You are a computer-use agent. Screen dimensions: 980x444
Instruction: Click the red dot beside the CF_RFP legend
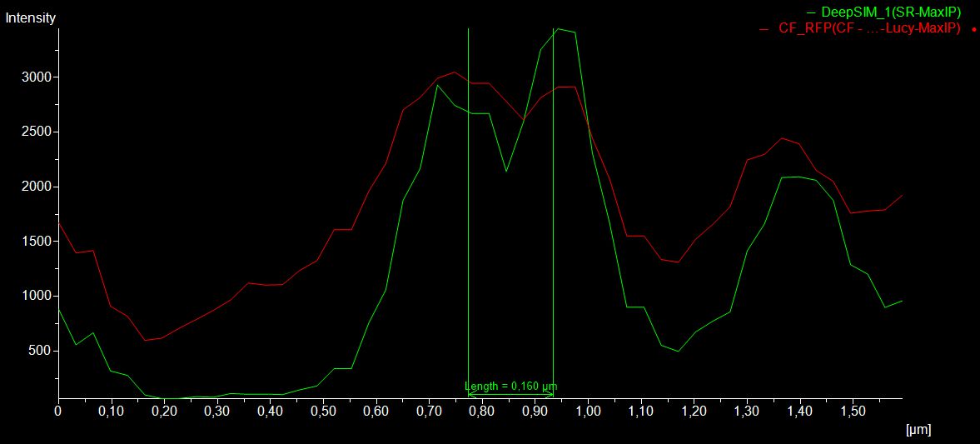point(974,29)
